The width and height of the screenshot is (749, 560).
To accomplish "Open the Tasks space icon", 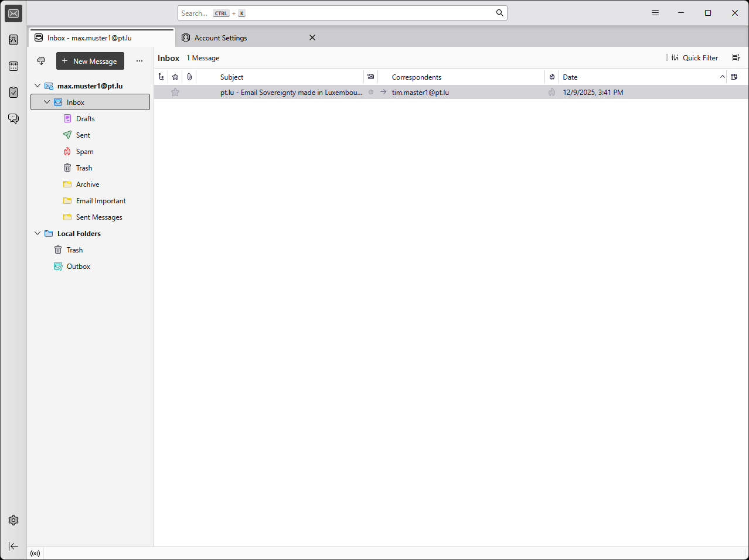I will coord(13,93).
